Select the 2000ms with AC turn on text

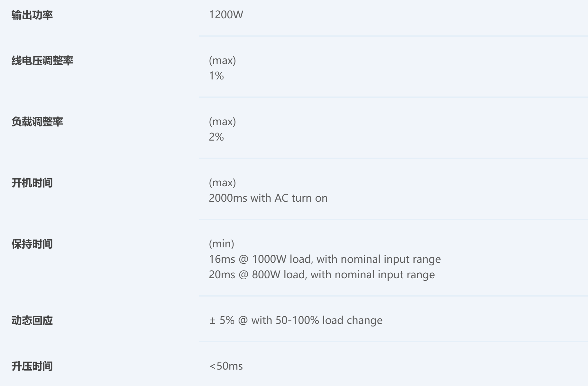click(x=268, y=198)
